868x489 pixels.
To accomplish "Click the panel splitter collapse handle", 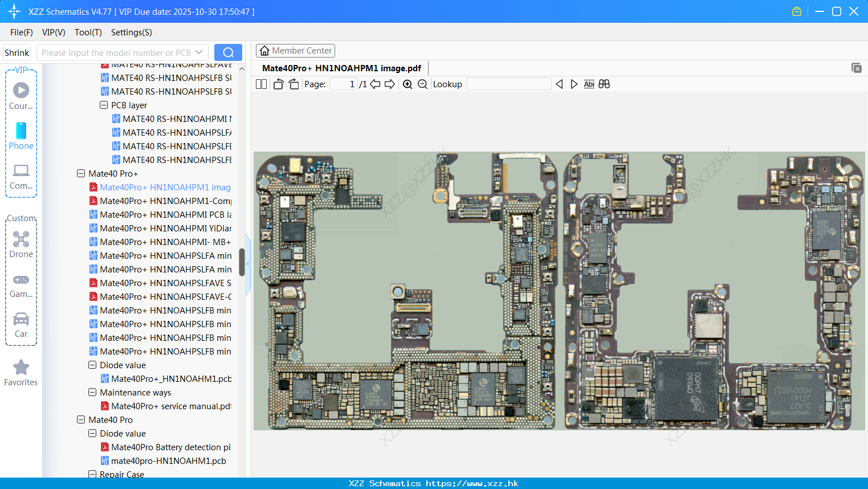I will 248,265.
